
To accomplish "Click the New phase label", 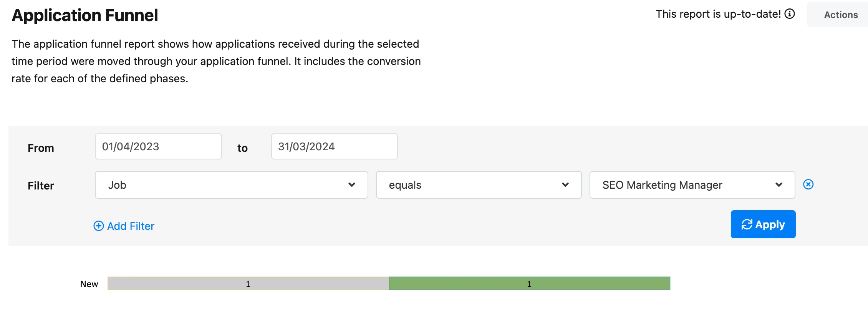I will click(x=89, y=284).
